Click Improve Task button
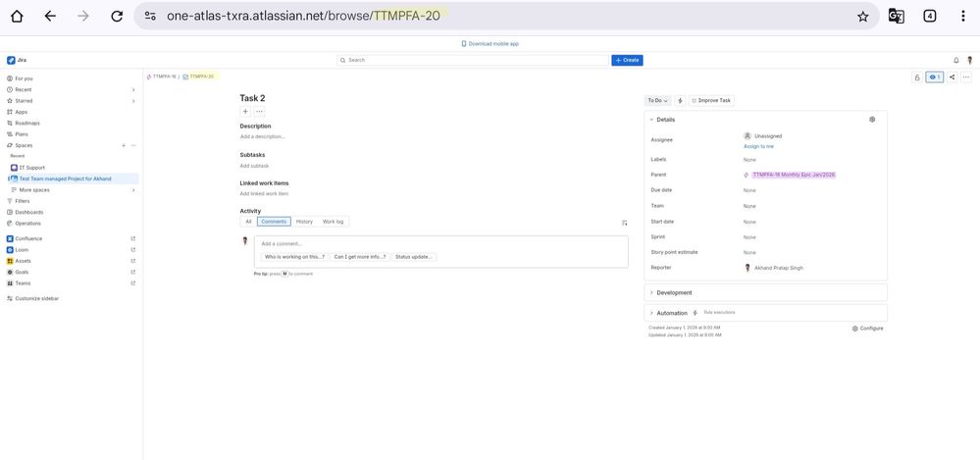 711,100
